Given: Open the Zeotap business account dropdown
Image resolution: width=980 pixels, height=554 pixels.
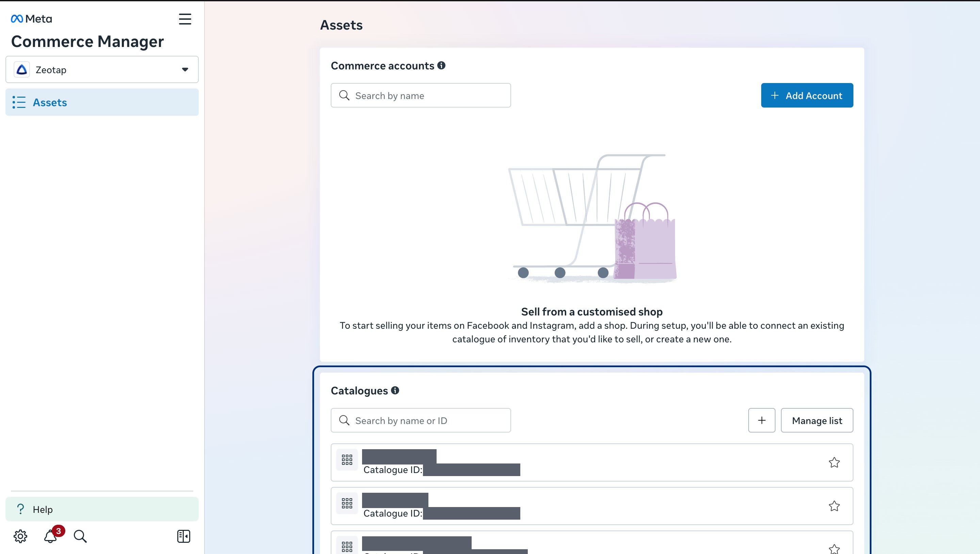Looking at the screenshot, I should coord(102,70).
